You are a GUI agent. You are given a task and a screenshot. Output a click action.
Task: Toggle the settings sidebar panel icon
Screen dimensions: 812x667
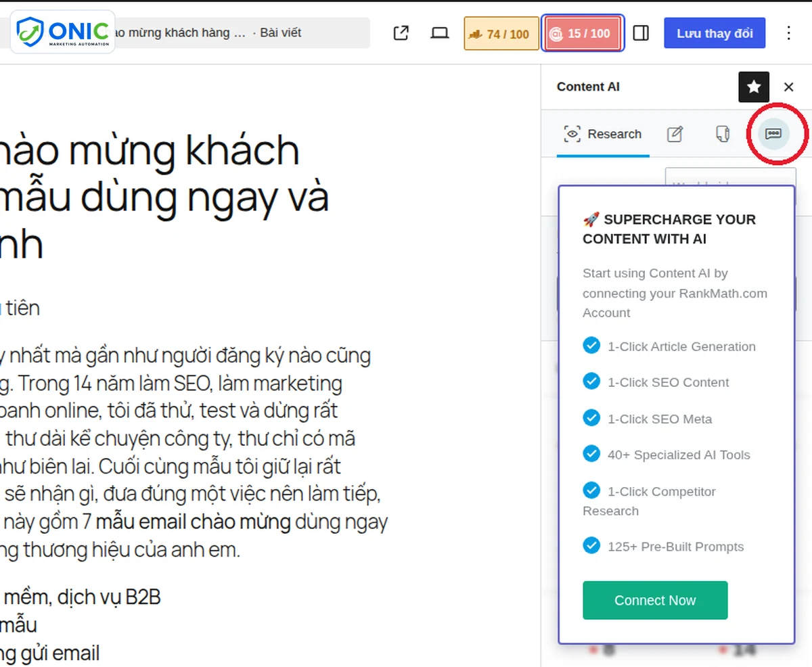641,32
